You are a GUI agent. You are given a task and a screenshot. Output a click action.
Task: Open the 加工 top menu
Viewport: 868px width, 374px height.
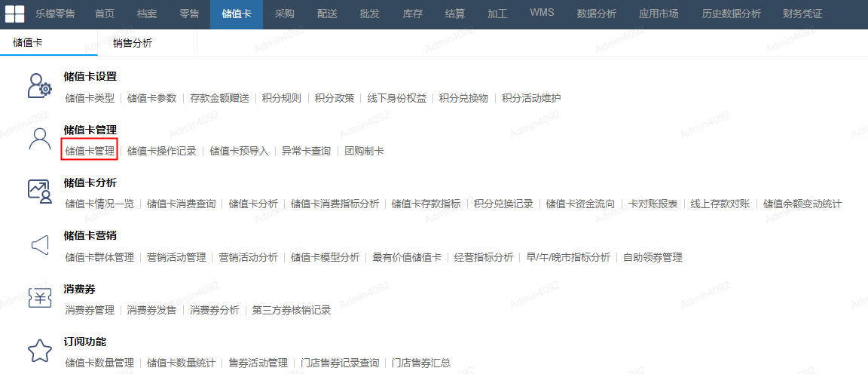pos(497,14)
